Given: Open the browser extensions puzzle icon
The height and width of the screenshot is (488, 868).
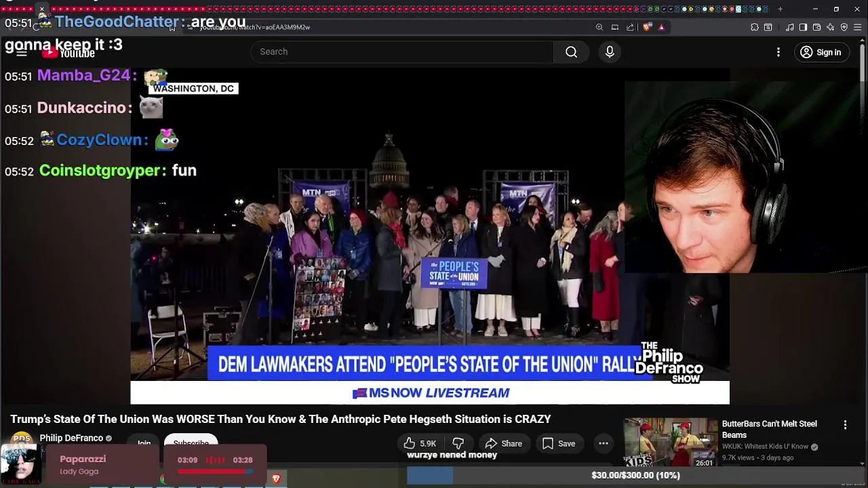Looking at the screenshot, I should [x=755, y=27].
